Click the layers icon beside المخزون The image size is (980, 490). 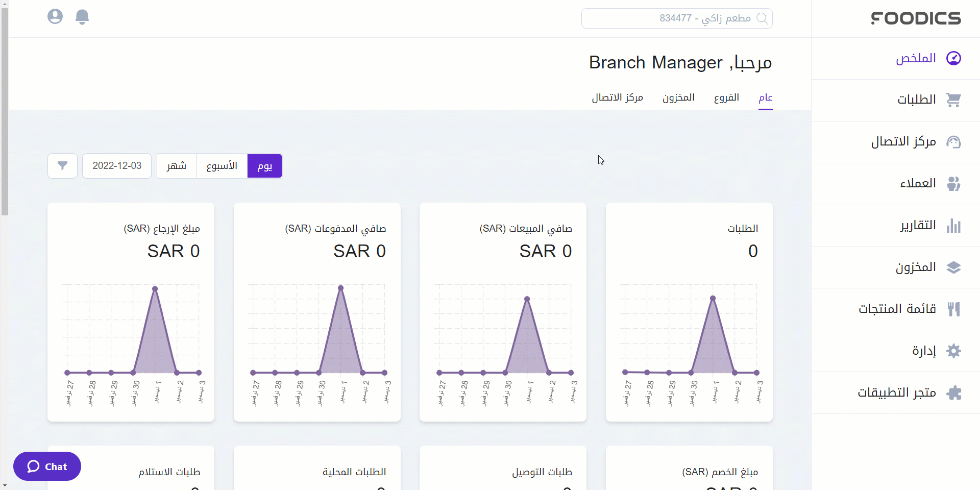953,267
